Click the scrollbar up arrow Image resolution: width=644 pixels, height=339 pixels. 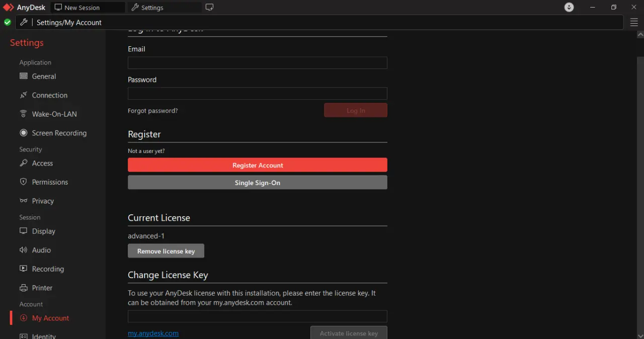pyautogui.click(x=640, y=35)
